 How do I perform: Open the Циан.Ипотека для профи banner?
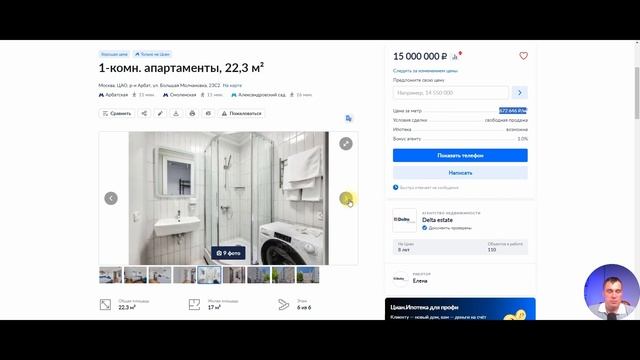click(x=460, y=309)
